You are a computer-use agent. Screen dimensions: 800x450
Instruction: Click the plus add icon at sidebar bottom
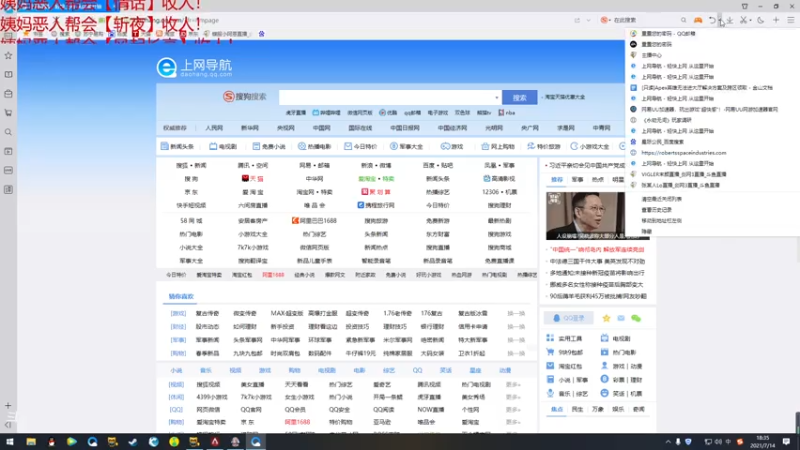(8, 406)
